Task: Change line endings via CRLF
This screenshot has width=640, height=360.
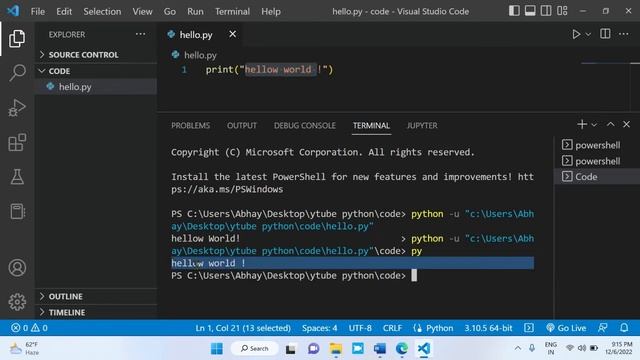Action: [x=392, y=328]
